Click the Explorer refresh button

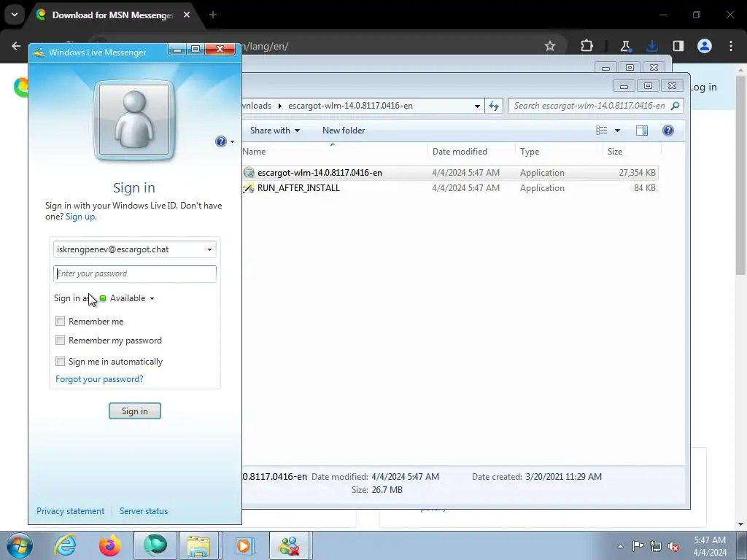[x=494, y=106]
